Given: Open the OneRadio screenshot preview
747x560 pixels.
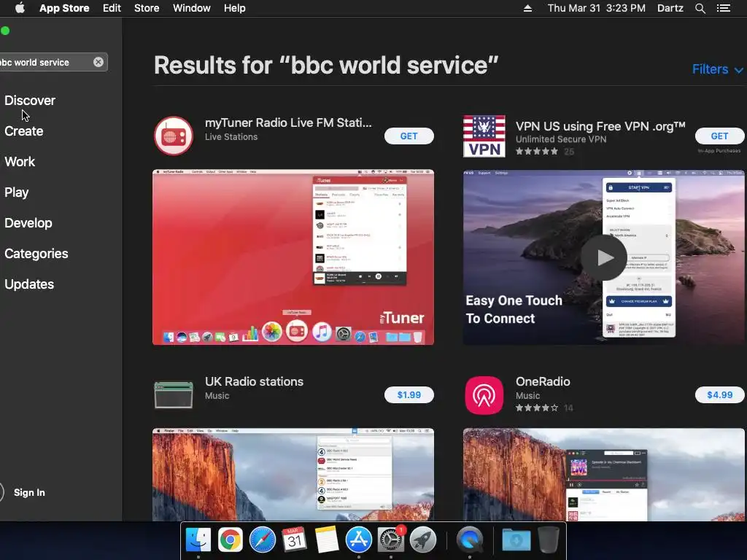Looking at the screenshot, I should (x=603, y=475).
